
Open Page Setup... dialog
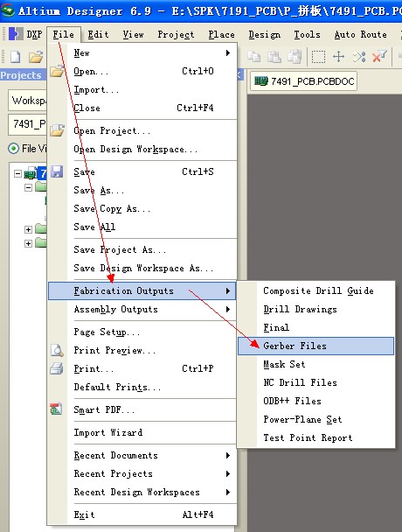pyautogui.click(x=142, y=332)
